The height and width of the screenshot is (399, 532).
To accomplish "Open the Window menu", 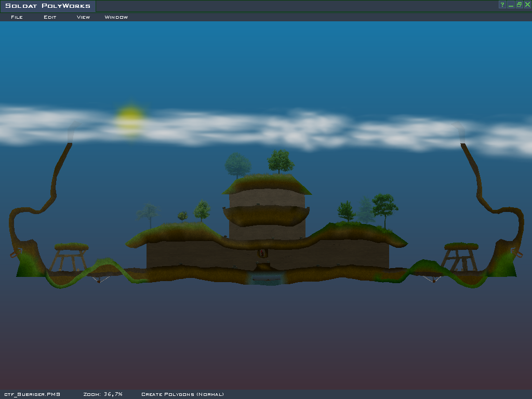I will click(116, 17).
